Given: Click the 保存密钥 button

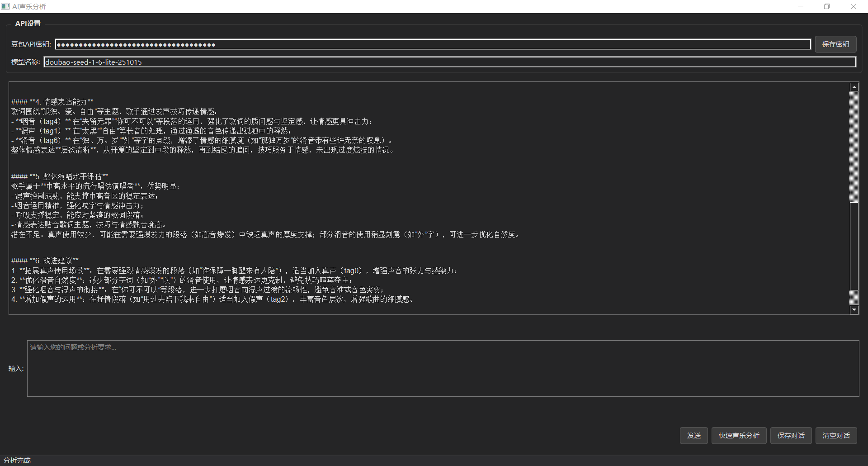Looking at the screenshot, I should pyautogui.click(x=835, y=44).
